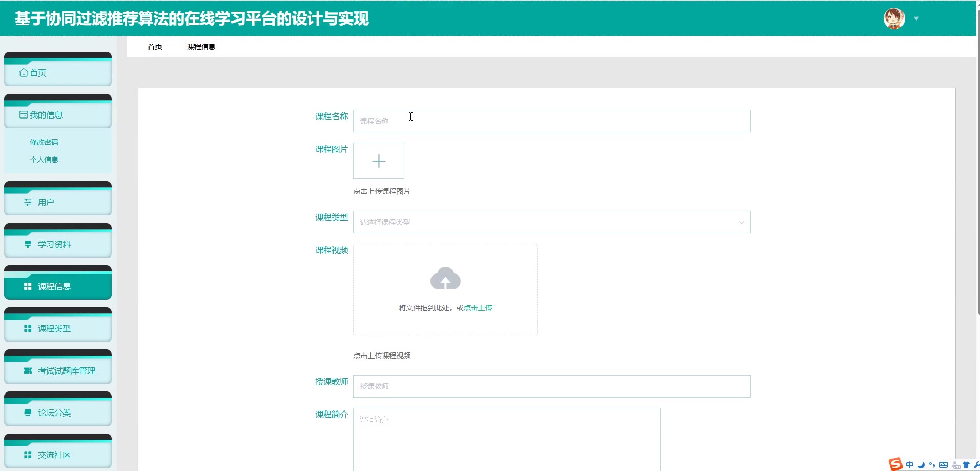Expand the user avatar dropdown arrow
Image resolution: width=980 pixels, height=471 pixels.
[x=916, y=19]
